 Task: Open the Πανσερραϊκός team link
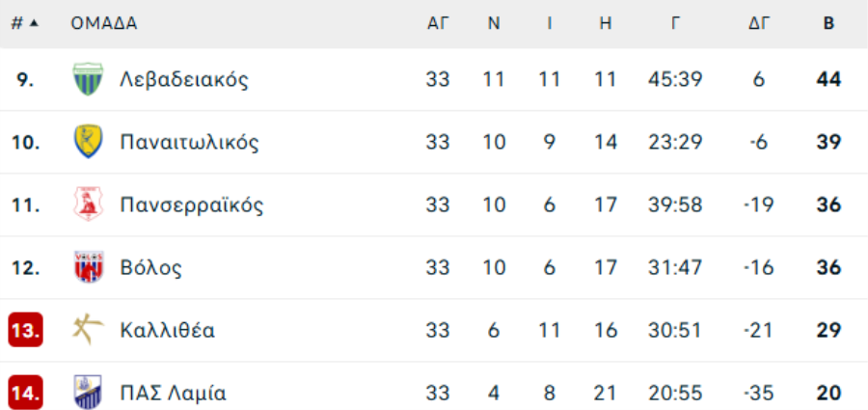[192, 205]
